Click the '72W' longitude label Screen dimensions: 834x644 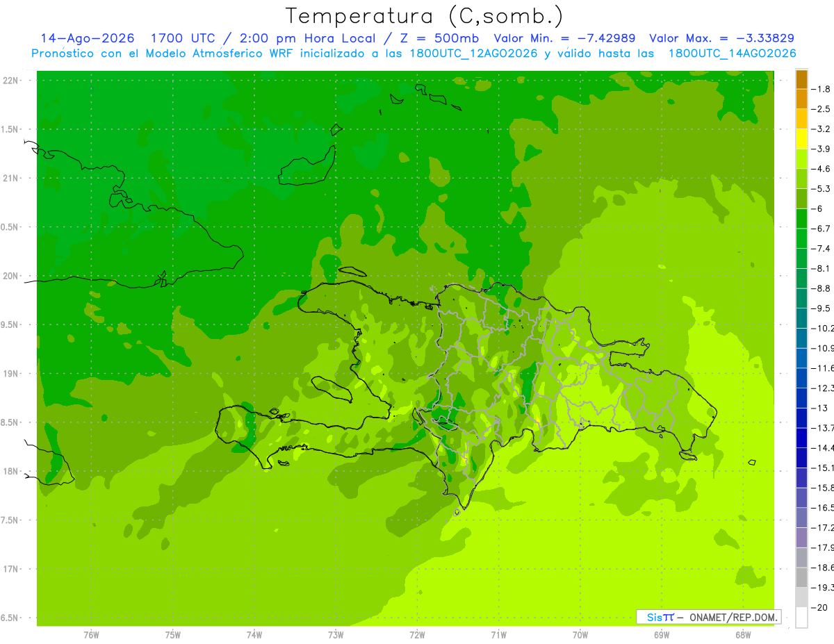417,635
